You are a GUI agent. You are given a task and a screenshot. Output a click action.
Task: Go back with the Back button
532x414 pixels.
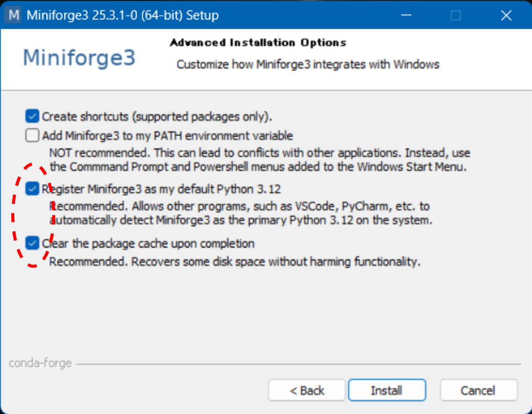tap(306, 391)
